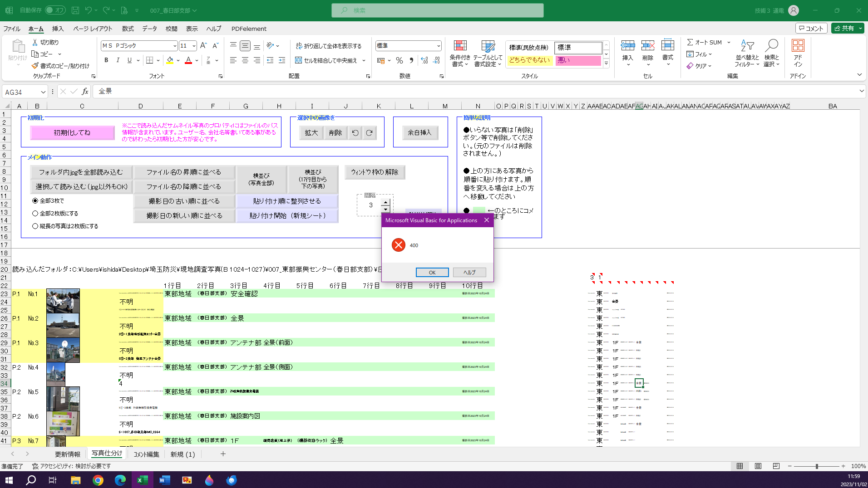Click the fill color paint bucket icon
868x488 pixels.
point(170,60)
